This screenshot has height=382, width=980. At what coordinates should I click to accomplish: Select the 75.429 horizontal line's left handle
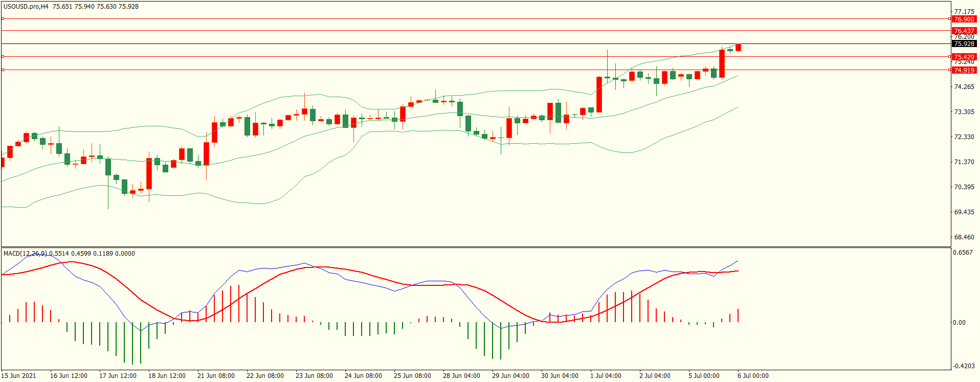coord(3,57)
